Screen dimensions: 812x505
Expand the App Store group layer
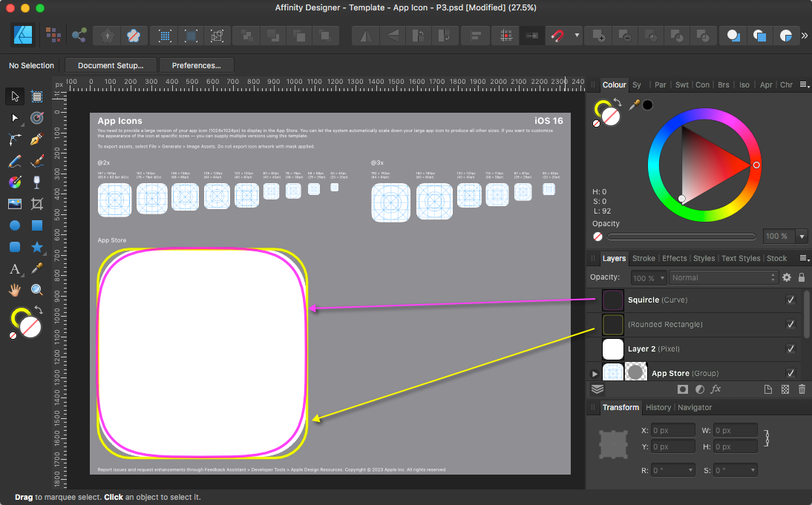[x=594, y=374]
